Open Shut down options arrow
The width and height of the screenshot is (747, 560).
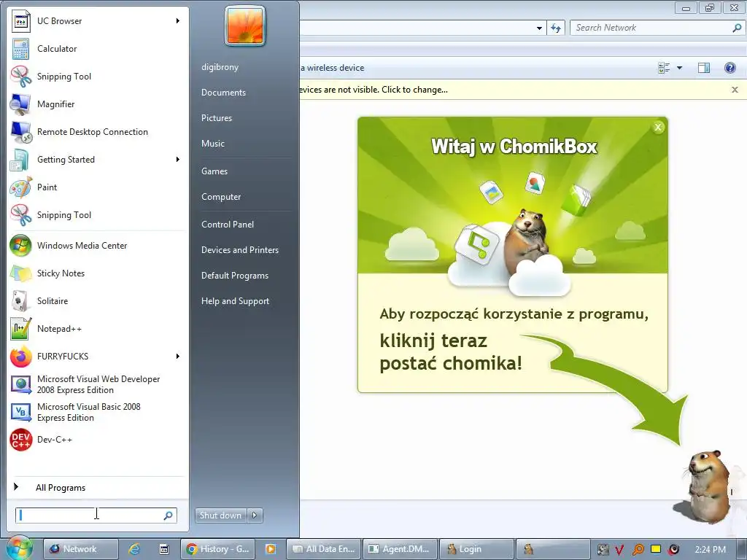click(x=255, y=516)
